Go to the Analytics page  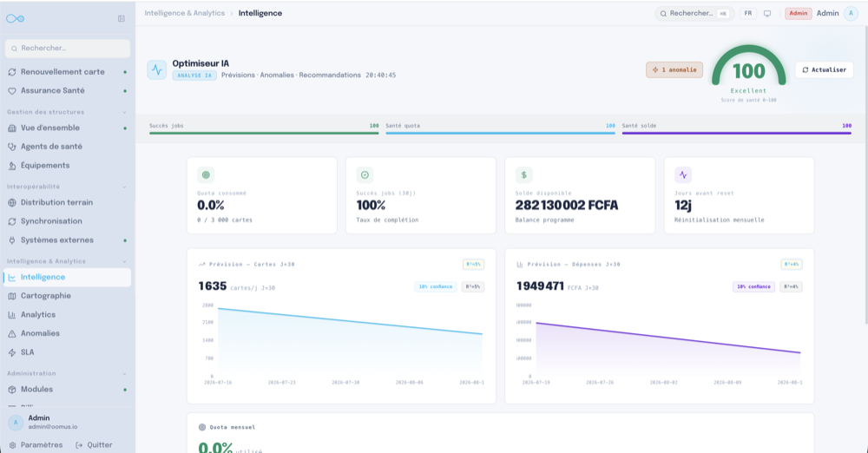[67, 315]
